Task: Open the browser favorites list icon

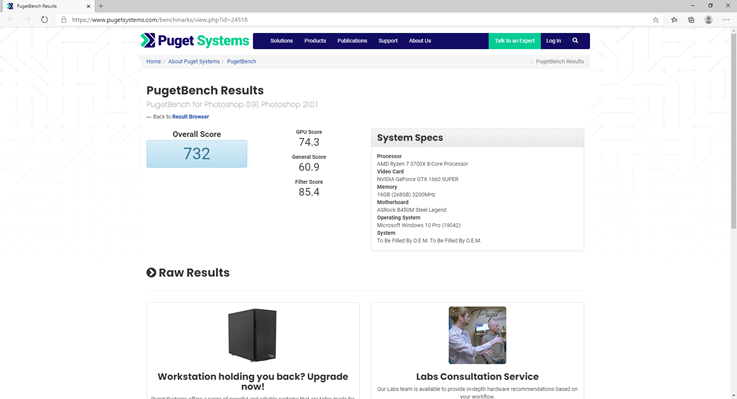Action: (x=674, y=20)
